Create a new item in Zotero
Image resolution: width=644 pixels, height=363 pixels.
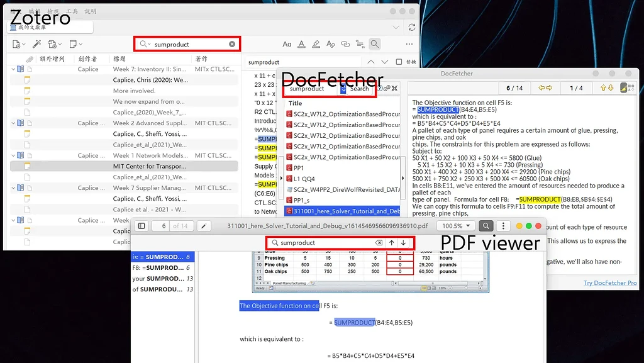[16, 43]
